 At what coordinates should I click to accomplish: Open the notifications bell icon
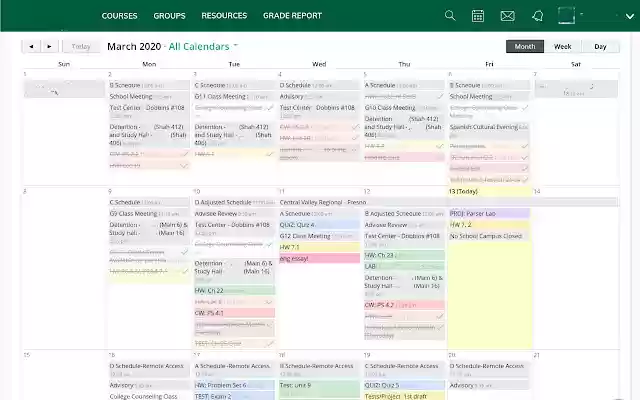pos(538,16)
